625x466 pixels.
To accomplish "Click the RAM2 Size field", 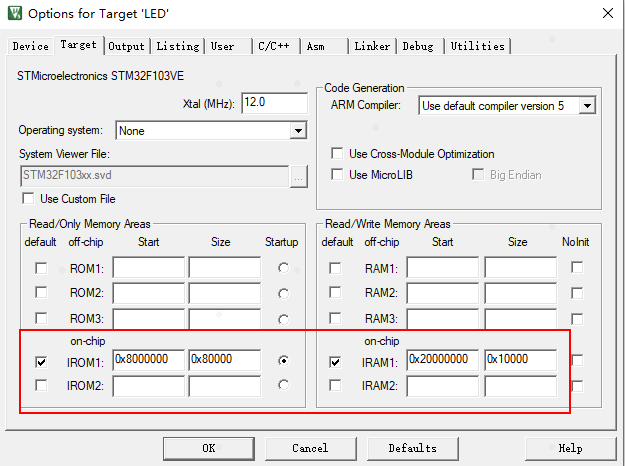I will 521,293.
